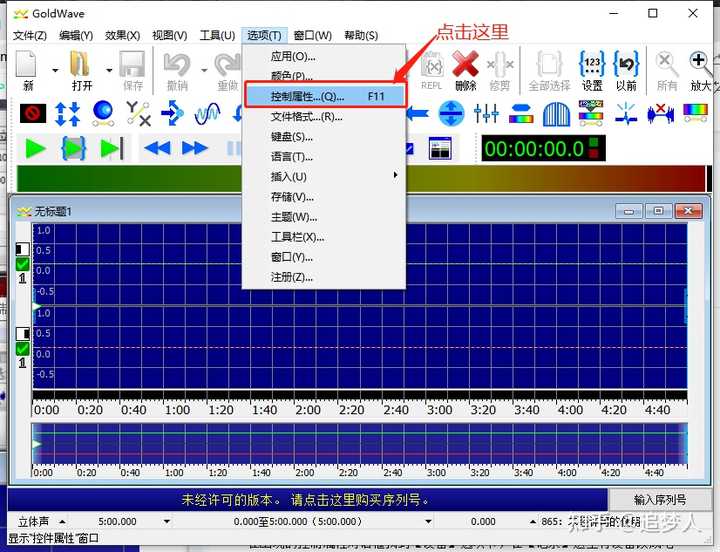The height and width of the screenshot is (552, 720).
Task: Click the 00:00:00.0 time display
Action: click(543, 148)
